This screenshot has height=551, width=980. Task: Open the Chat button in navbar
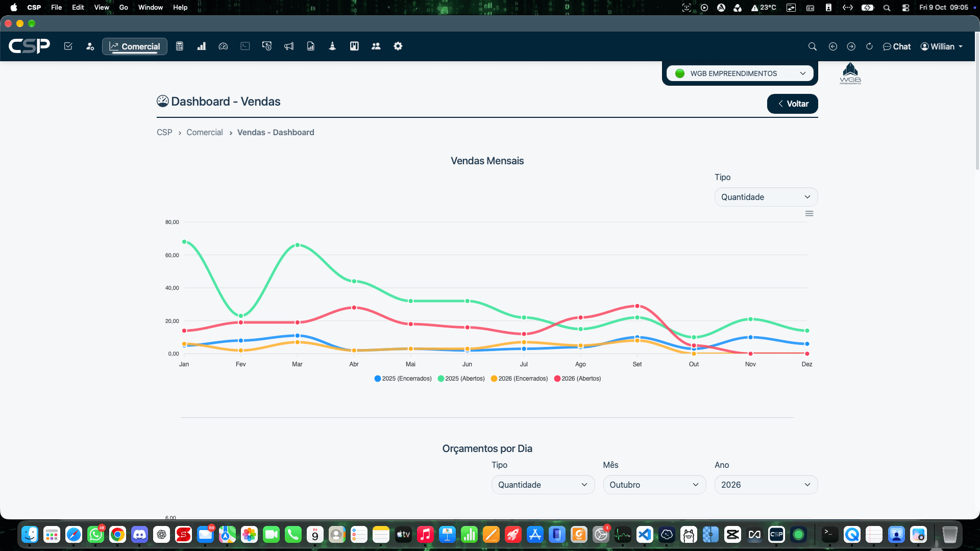click(x=897, y=46)
